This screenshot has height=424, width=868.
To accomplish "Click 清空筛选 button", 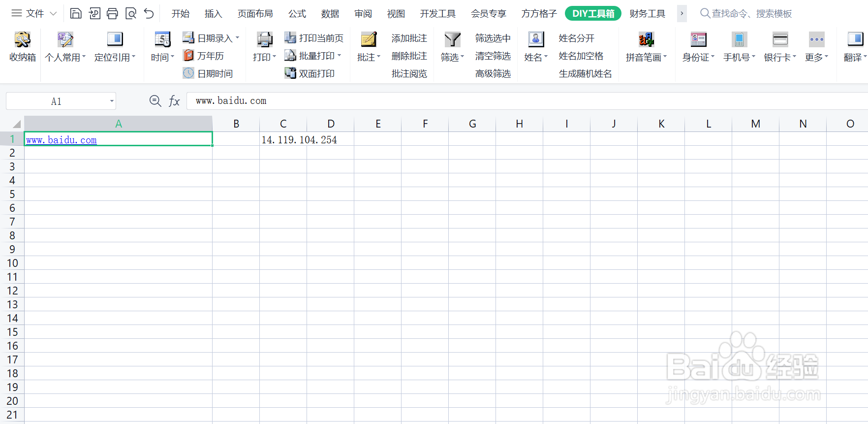I will [x=493, y=56].
